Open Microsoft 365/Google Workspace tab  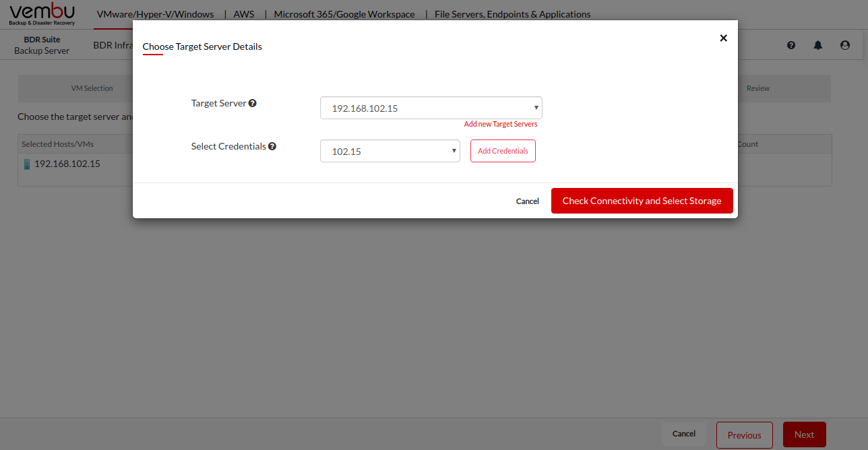pos(344,14)
